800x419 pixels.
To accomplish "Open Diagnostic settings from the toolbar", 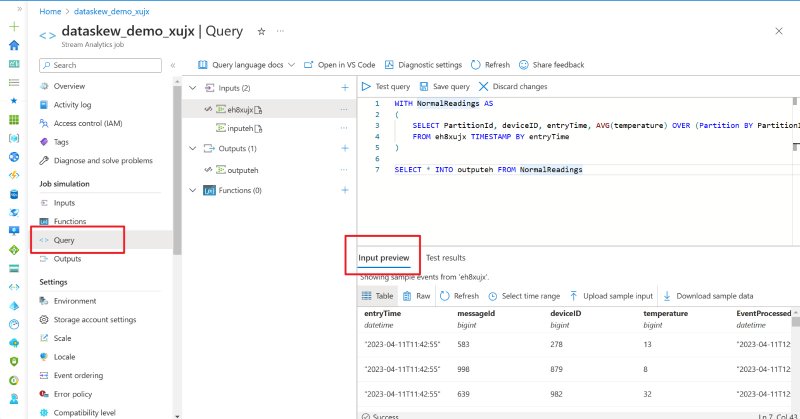I will [423, 65].
